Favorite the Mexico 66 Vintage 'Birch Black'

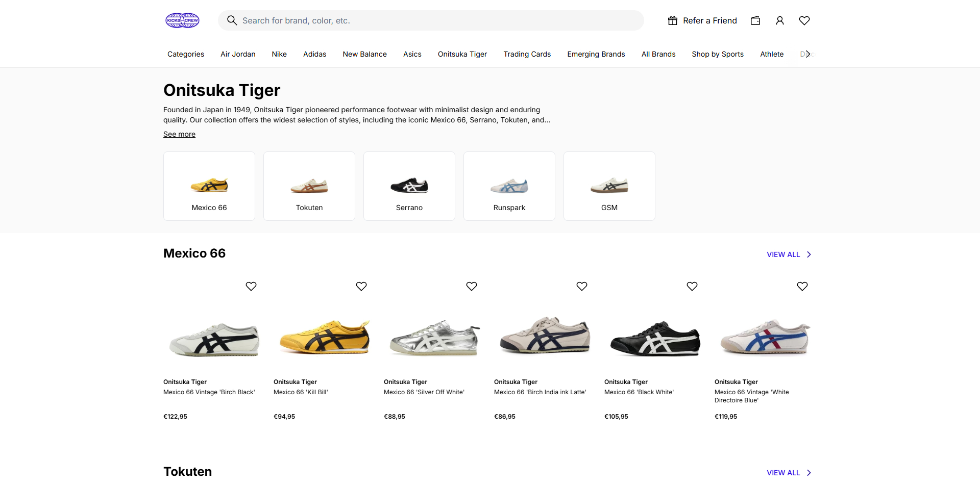click(x=251, y=286)
